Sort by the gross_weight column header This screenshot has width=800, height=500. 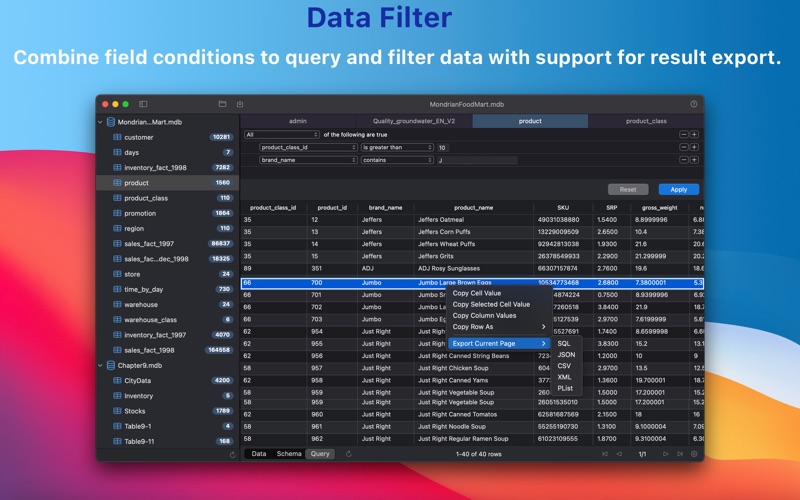click(660, 208)
